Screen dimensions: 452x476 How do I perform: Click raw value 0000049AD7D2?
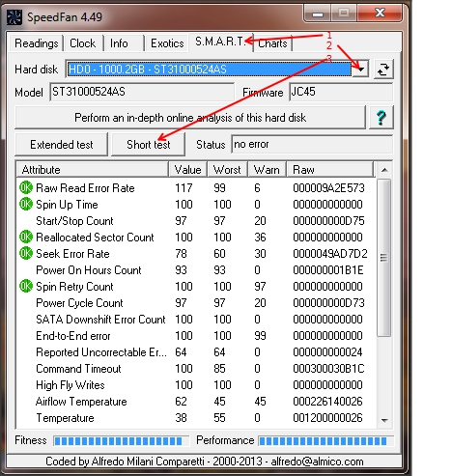click(x=330, y=254)
